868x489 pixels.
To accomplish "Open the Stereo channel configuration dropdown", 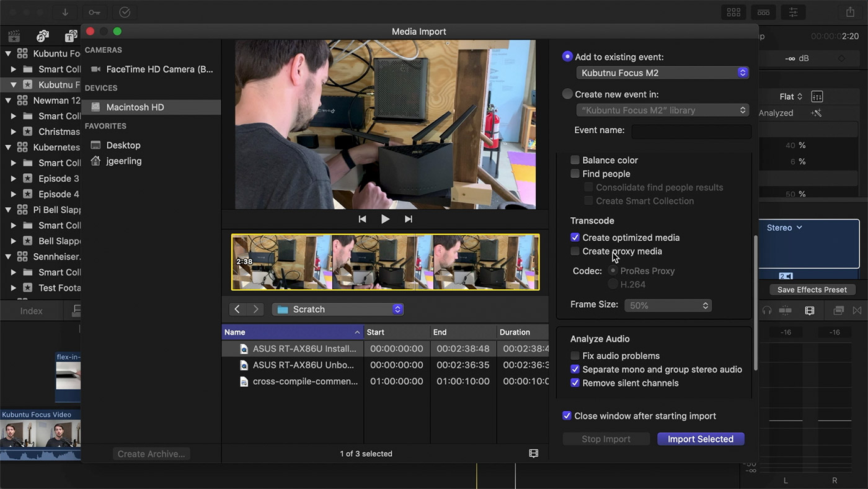I will coord(784,228).
